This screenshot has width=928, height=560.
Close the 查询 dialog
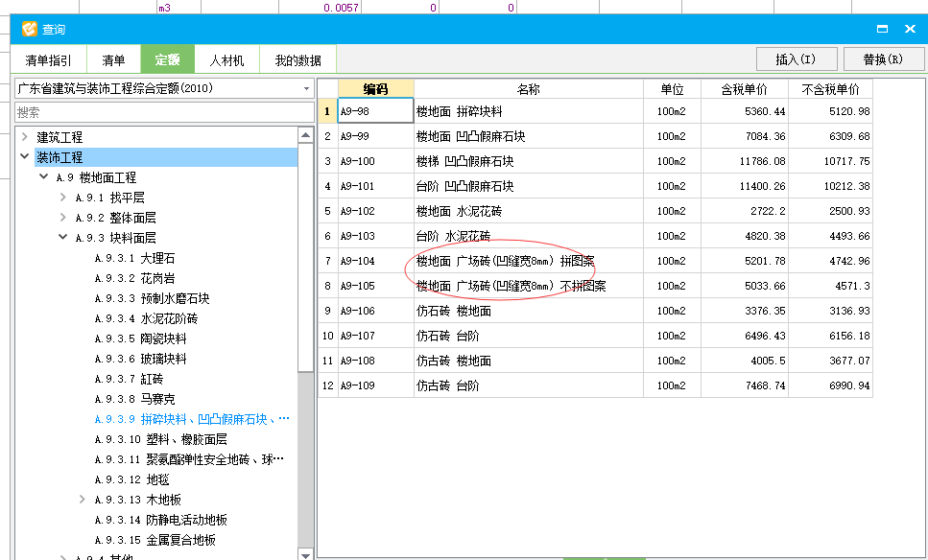point(910,29)
